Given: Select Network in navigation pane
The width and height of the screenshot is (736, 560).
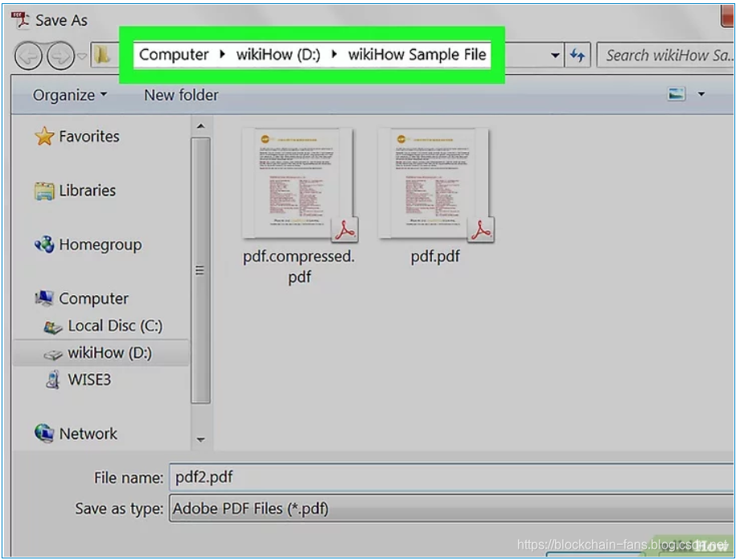Looking at the screenshot, I should coord(88,434).
